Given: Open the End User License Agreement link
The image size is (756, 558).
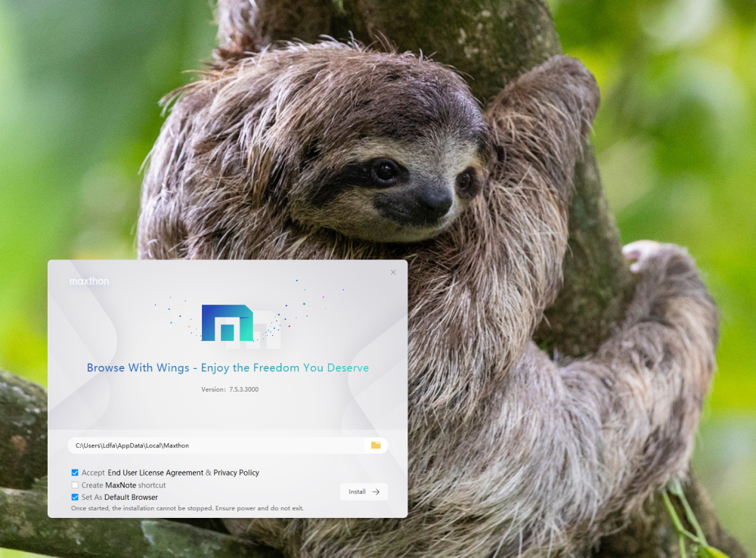Looking at the screenshot, I should coord(155,473).
